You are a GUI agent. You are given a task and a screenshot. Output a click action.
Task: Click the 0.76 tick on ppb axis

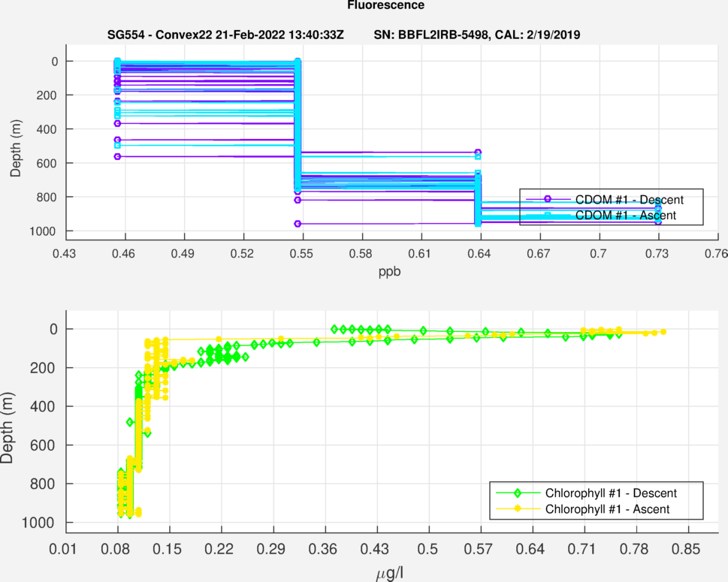[717, 253]
